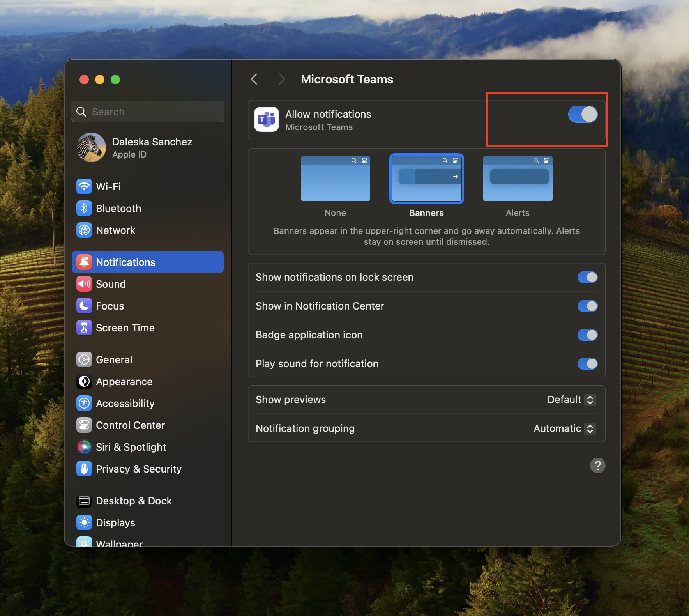Click the General gear icon

[x=84, y=359]
